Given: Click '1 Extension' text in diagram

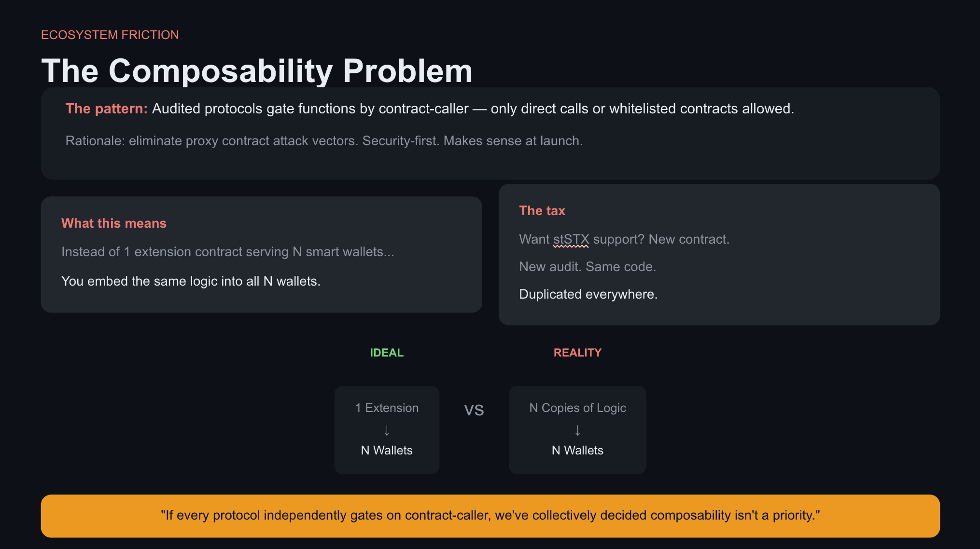Looking at the screenshot, I should pyautogui.click(x=387, y=408).
